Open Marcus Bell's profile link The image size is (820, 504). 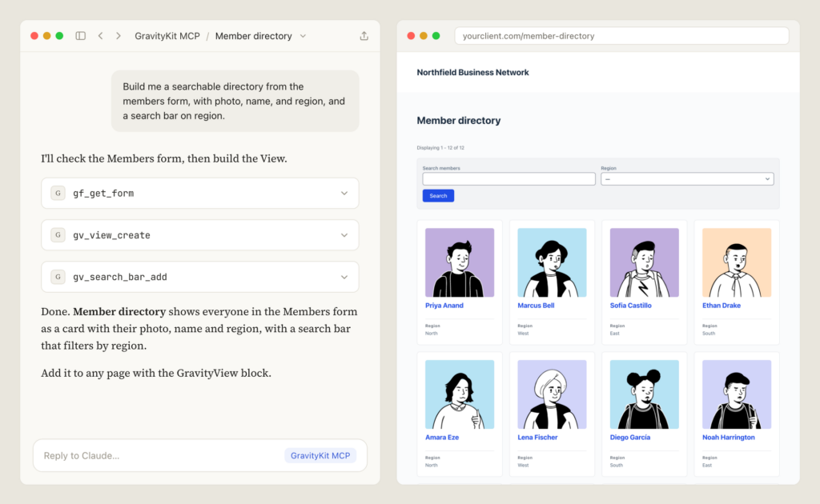536,306
